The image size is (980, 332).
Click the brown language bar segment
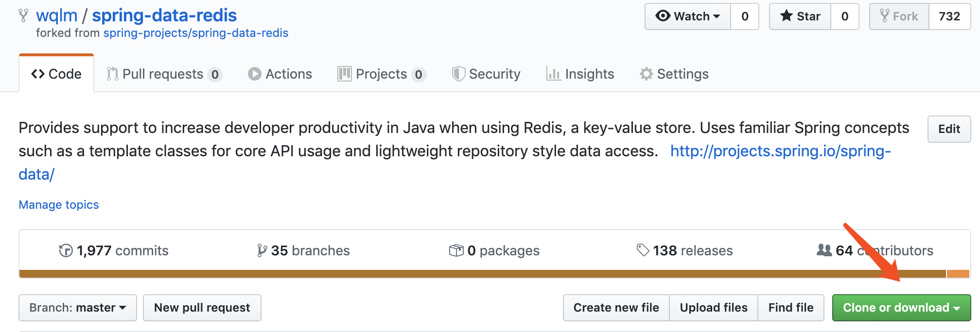tap(483, 274)
